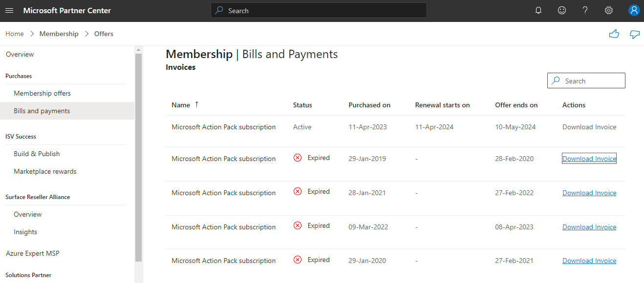The image size is (644, 283).
Task: Click the Name column sort arrow
Action: 196,104
